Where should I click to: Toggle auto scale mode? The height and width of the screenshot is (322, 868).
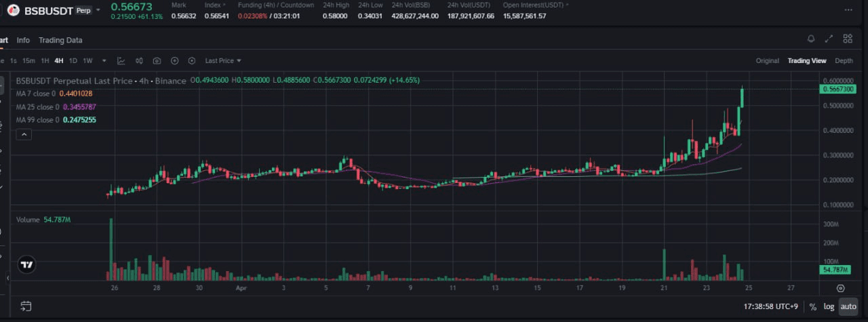848,306
